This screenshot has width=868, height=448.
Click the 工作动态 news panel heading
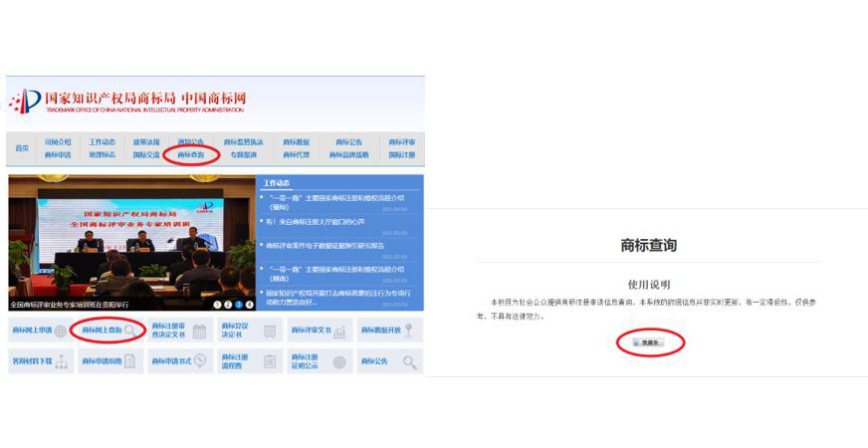277,183
